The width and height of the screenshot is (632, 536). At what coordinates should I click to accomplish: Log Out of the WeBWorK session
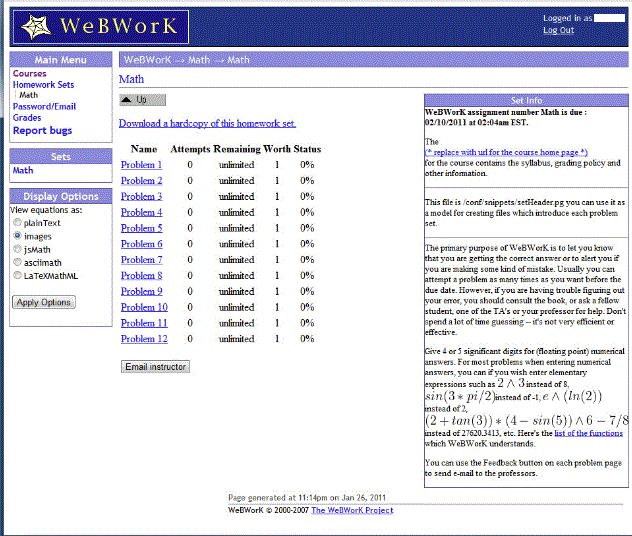tap(558, 30)
